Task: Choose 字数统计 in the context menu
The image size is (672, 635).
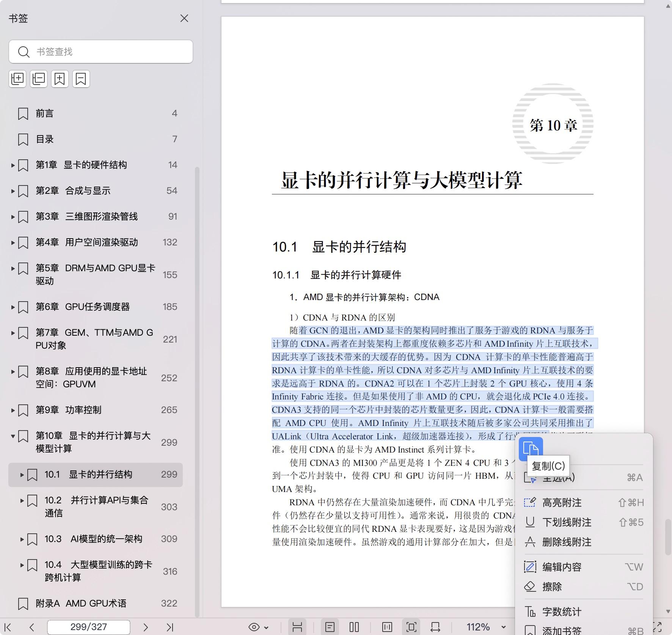Action: (x=559, y=611)
